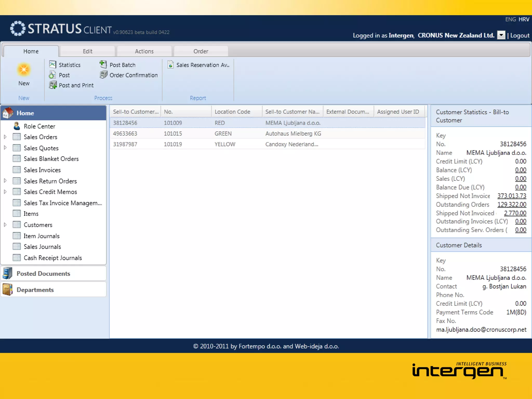Click the Logout link

(x=520, y=35)
